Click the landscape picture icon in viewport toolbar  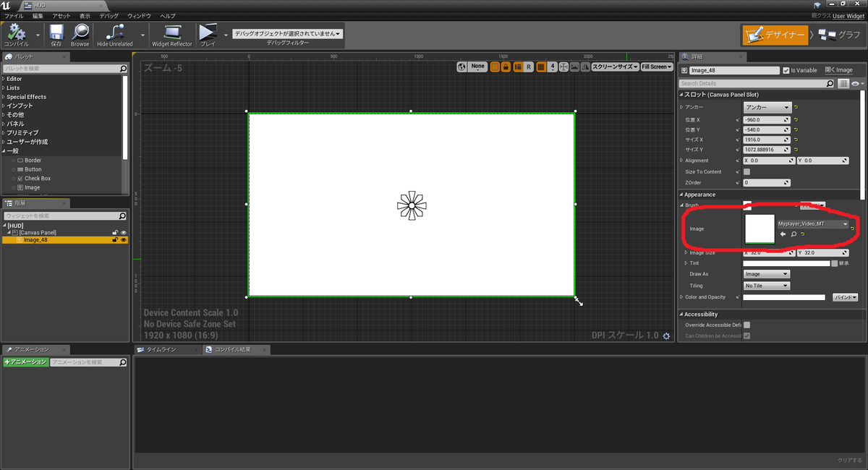click(574, 67)
